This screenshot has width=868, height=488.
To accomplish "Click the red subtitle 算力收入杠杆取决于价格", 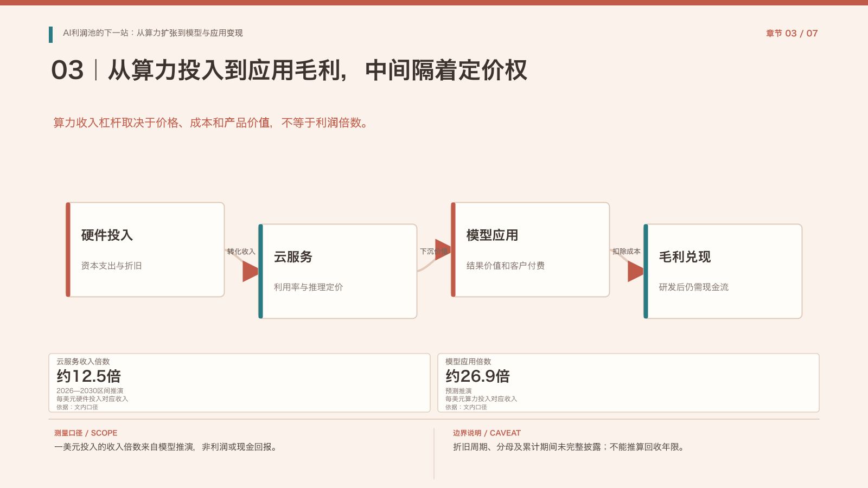I will [212, 123].
